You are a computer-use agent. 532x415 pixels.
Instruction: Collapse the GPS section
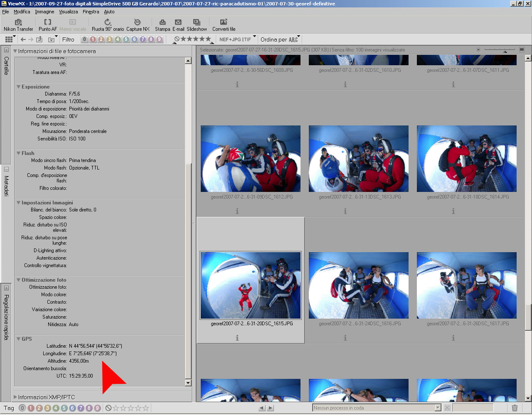coord(19,339)
